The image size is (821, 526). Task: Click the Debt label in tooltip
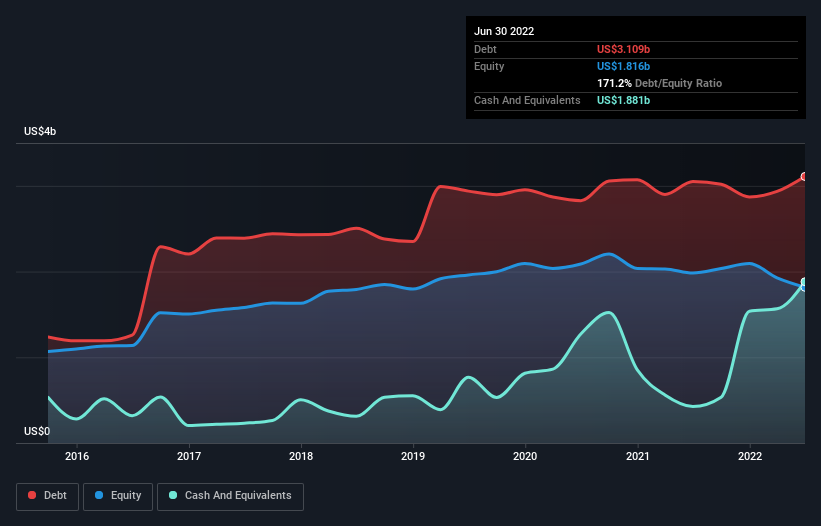tap(485, 49)
